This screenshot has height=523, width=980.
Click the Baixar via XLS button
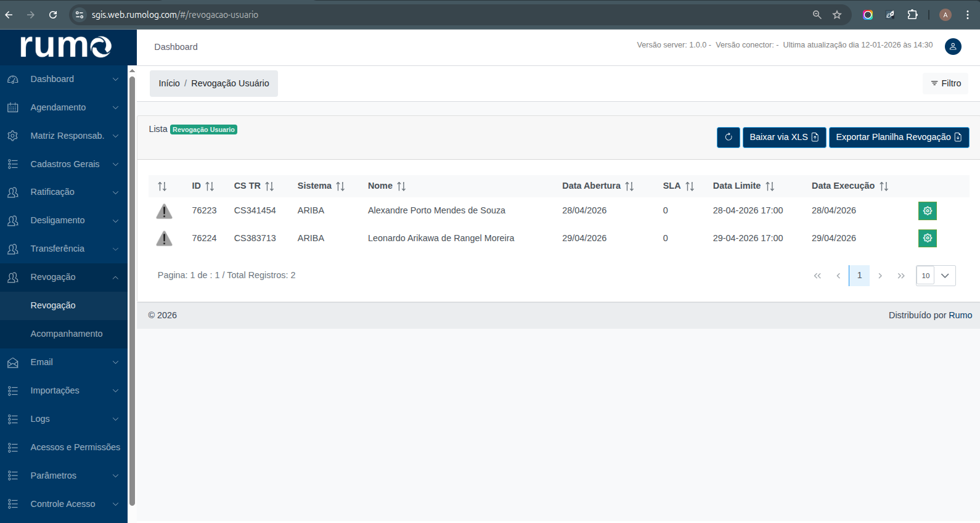click(784, 137)
